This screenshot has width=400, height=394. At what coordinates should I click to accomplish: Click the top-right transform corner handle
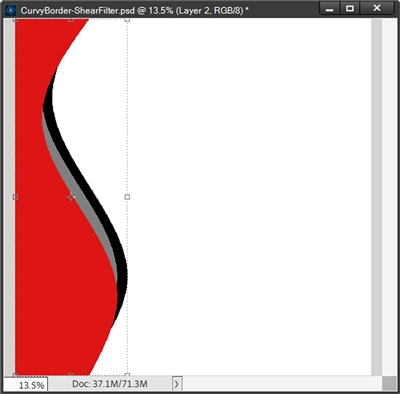[x=127, y=20]
